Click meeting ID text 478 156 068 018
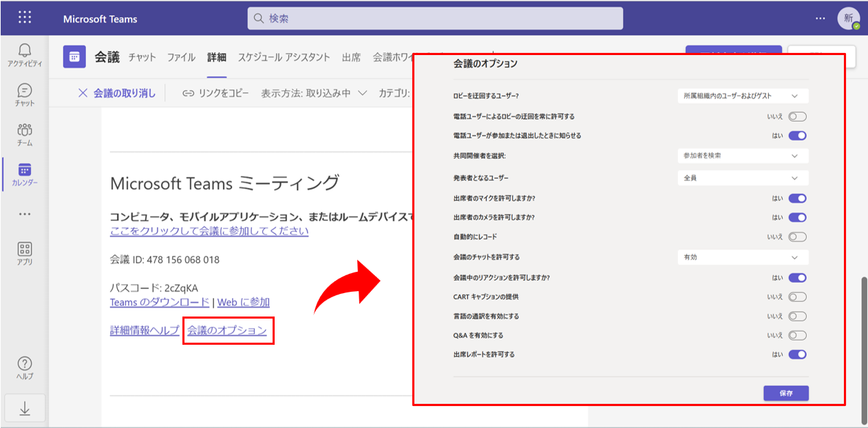 pos(183,259)
